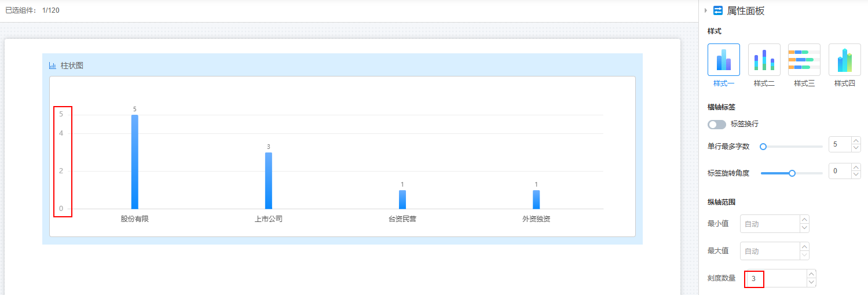Increase 标签旋转角度 with up arrow
This screenshot has width=868, height=295.
[x=856, y=167]
